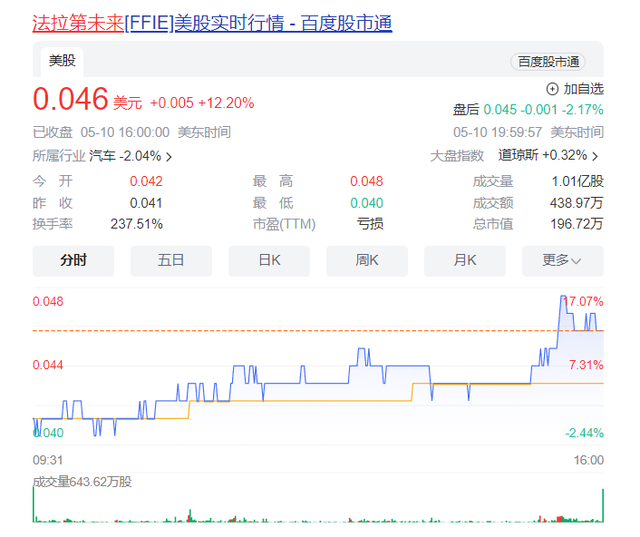Click the price peak near 17.07%
The height and width of the screenshot is (537, 640).
560,298
